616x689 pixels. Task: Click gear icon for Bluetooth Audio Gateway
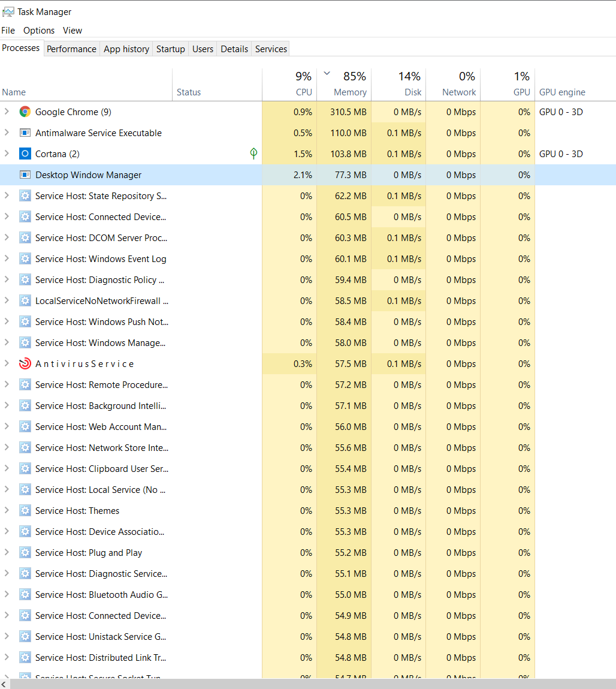click(25, 594)
